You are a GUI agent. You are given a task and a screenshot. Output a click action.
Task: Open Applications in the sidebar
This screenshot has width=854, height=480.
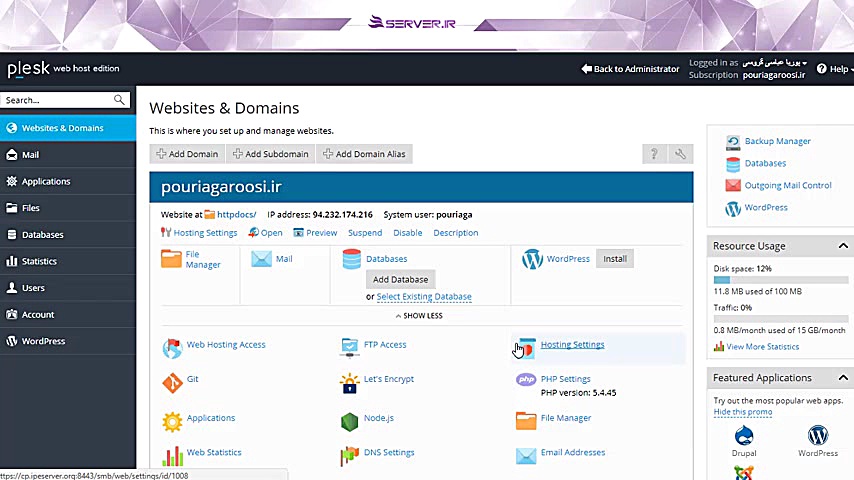point(68,181)
